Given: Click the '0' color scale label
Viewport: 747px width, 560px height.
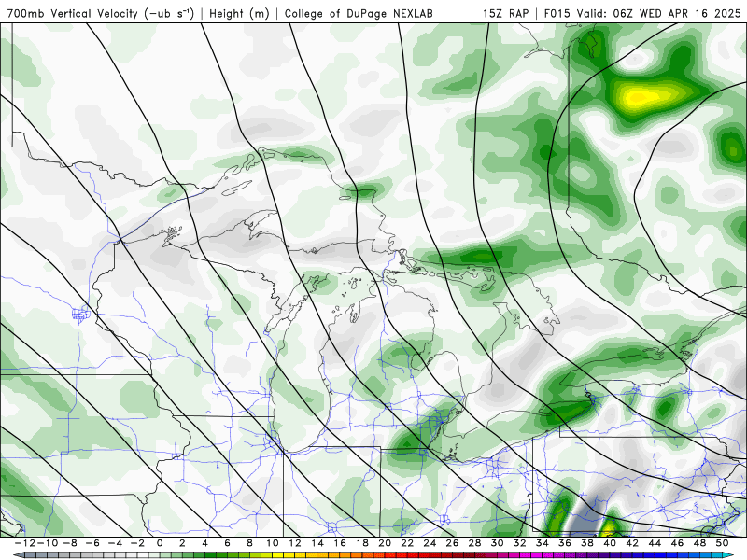Looking at the screenshot, I should [160, 543].
